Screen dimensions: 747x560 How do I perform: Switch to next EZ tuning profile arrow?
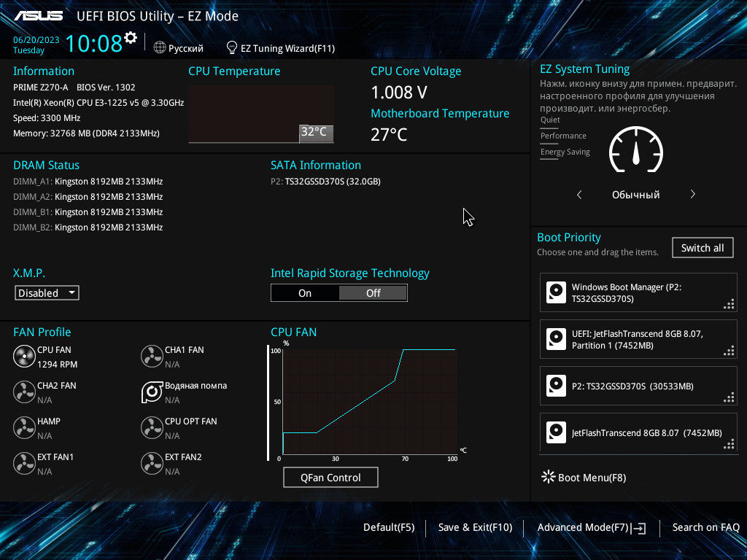[693, 194]
